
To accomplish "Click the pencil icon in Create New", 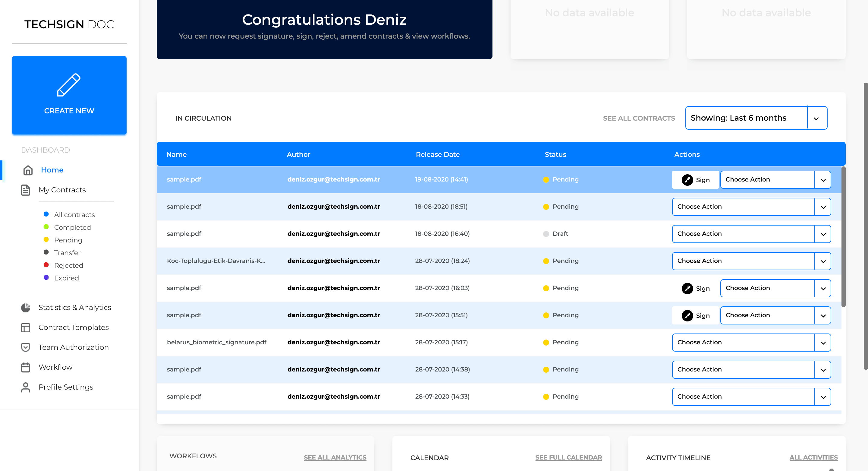I will tap(69, 85).
